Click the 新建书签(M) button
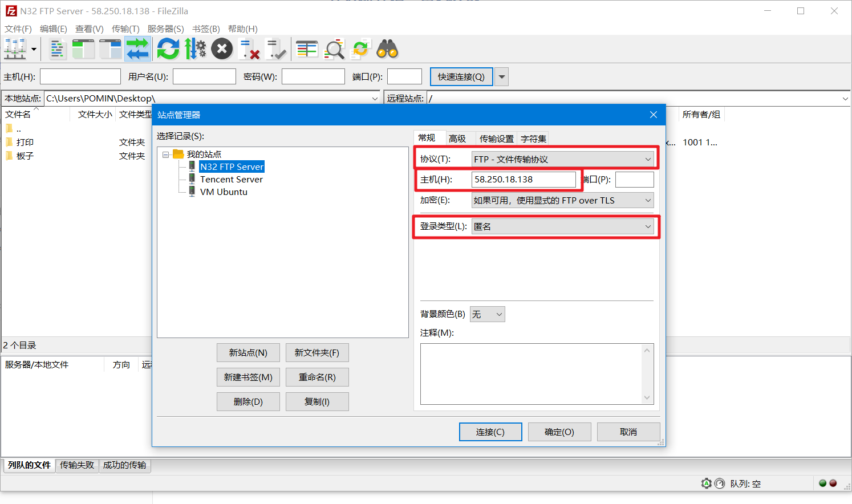 [248, 377]
